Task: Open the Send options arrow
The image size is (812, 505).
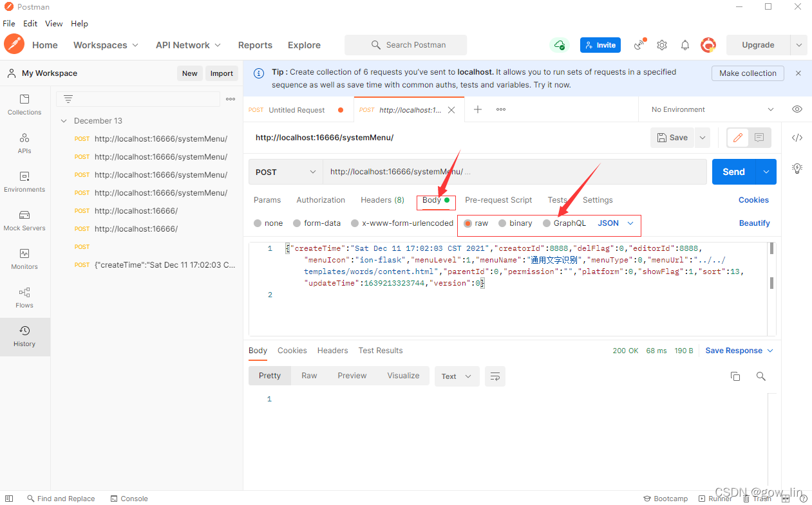Action: [x=766, y=172]
